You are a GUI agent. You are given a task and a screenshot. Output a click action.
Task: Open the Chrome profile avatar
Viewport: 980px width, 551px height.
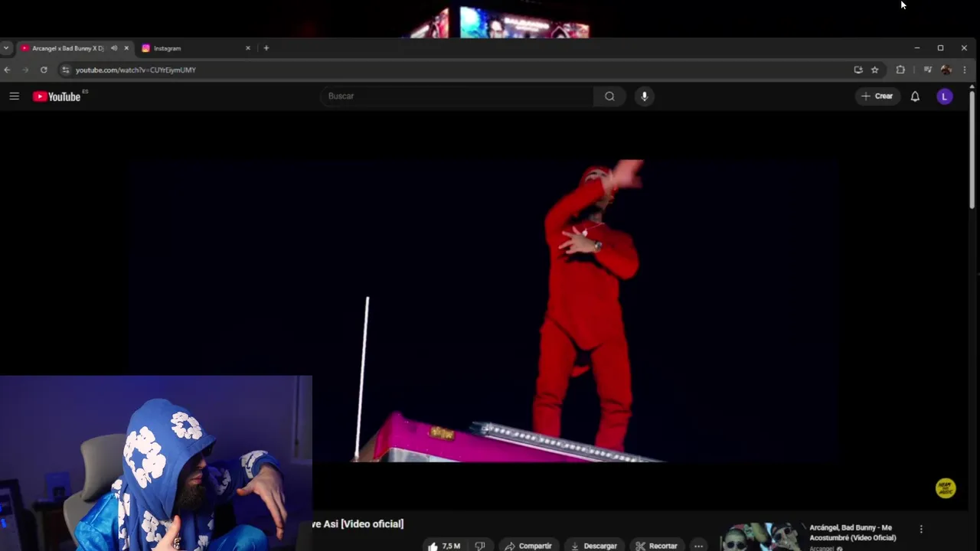coord(946,70)
